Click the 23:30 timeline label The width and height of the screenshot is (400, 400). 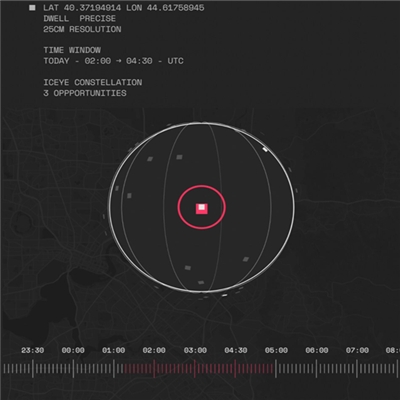(x=33, y=350)
